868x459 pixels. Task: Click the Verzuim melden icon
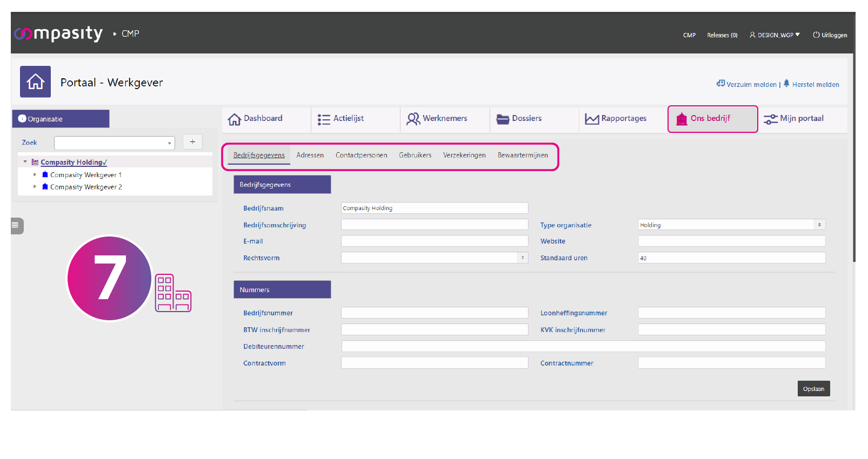tap(720, 84)
